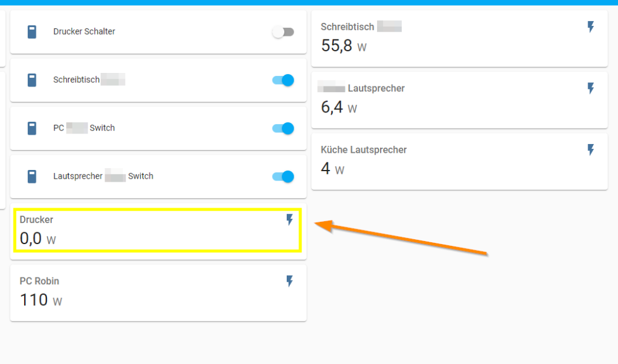Image resolution: width=618 pixels, height=364 pixels.
Task: Click lightning icon on Schreibtisch 55,8 W card
Action: tap(591, 27)
